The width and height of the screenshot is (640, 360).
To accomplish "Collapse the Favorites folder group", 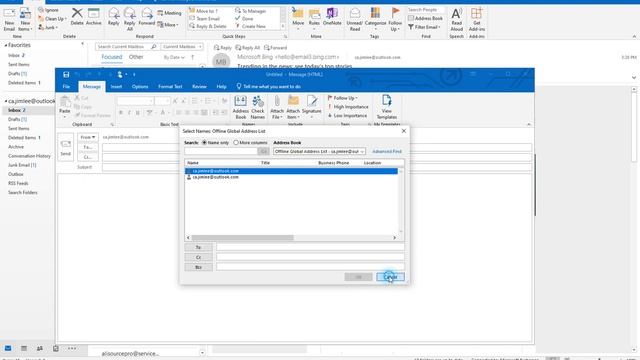I will pos(6,45).
